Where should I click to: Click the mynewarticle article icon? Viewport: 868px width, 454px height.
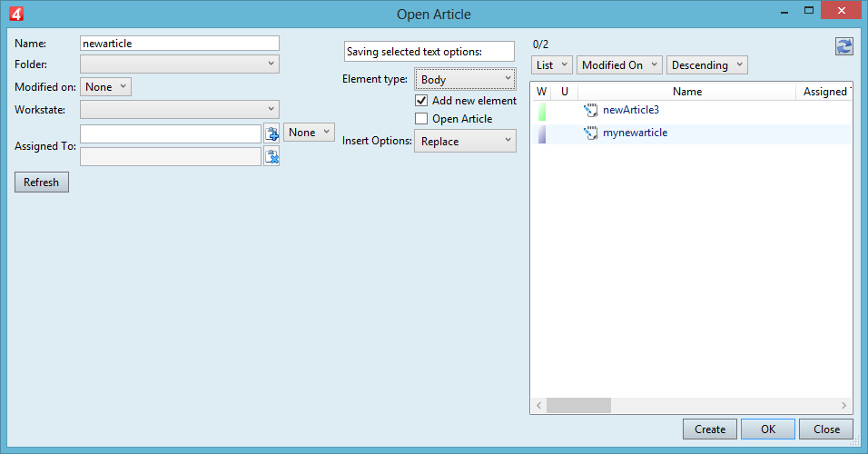point(591,133)
